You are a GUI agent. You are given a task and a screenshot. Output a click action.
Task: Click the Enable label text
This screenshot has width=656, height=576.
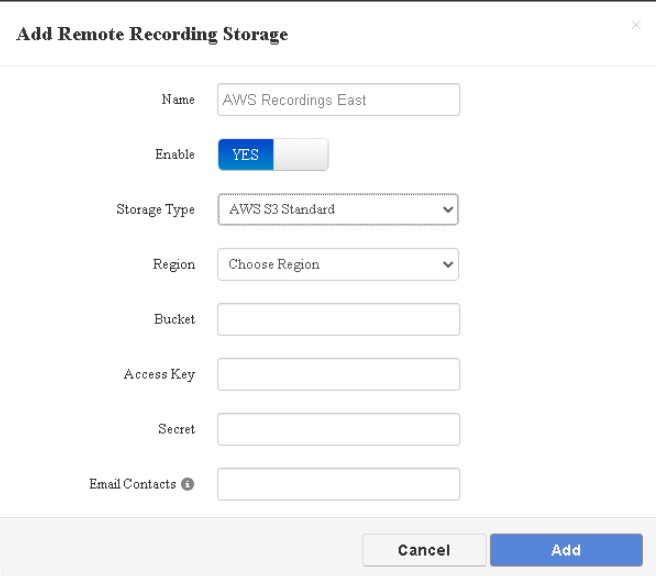click(x=175, y=154)
